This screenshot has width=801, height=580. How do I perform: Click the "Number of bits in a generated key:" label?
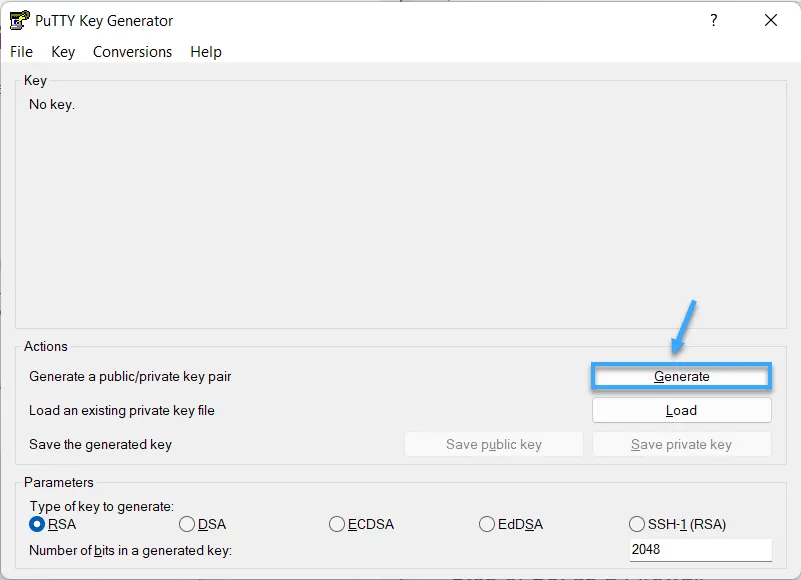[131, 550]
